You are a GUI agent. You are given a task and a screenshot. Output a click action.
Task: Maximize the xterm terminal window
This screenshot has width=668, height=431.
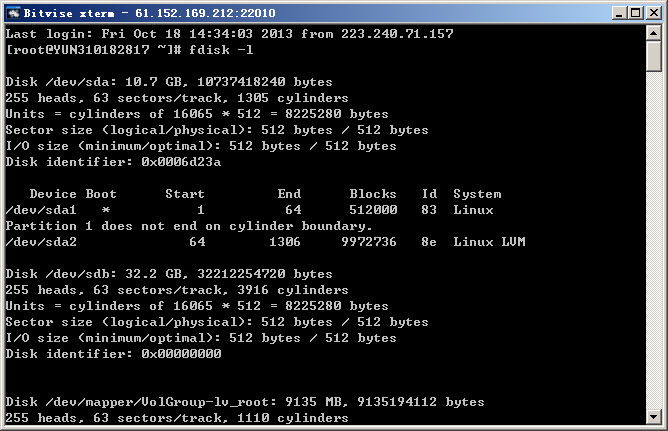634,11
